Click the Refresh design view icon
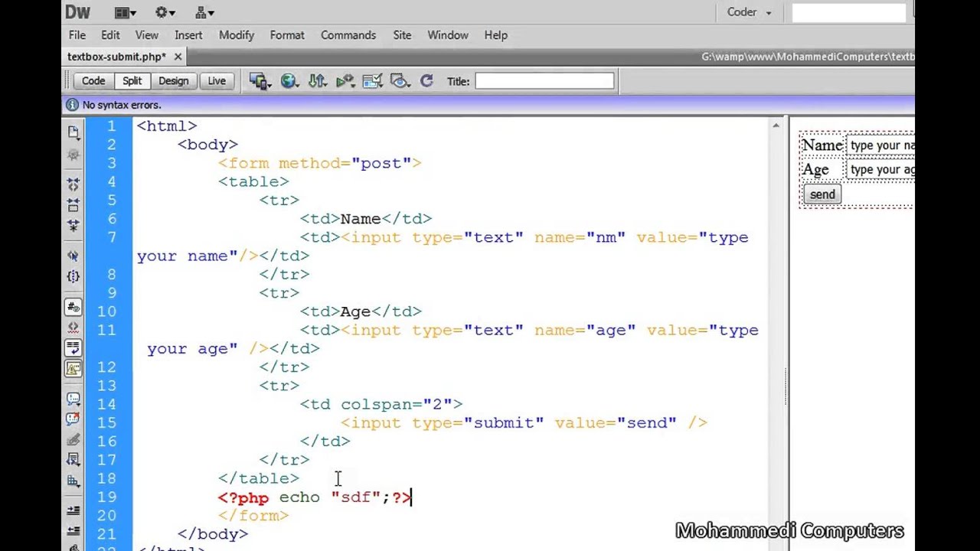The height and width of the screenshot is (551, 980). (426, 81)
